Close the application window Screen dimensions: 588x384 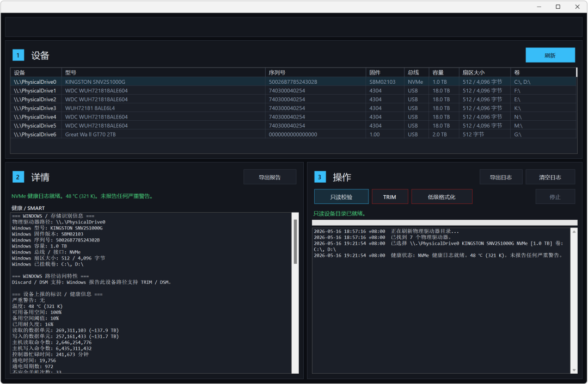coord(577,7)
